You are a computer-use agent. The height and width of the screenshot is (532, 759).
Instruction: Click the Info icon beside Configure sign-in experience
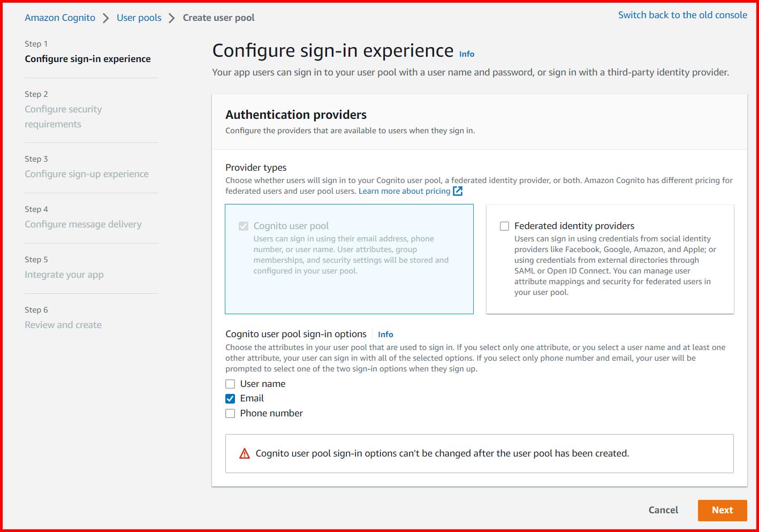tap(466, 54)
